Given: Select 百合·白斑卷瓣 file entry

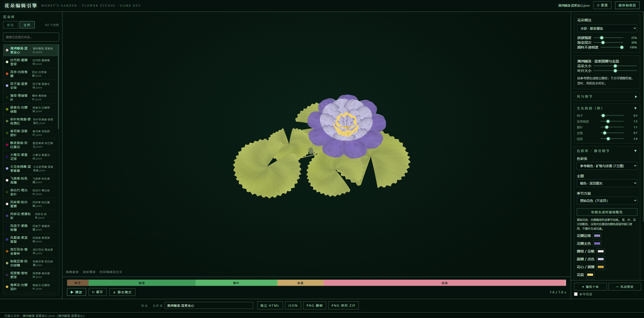Looking at the screenshot, I should pyautogui.click(x=30, y=74).
